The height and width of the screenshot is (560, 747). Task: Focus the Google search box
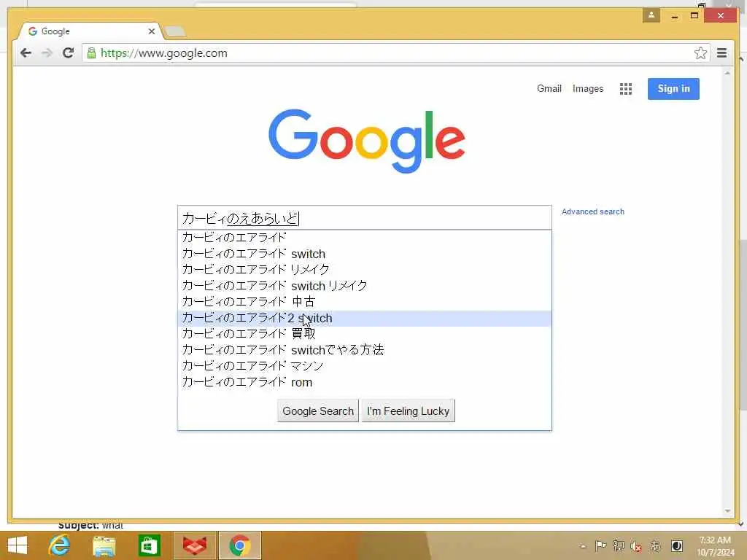pos(365,218)
